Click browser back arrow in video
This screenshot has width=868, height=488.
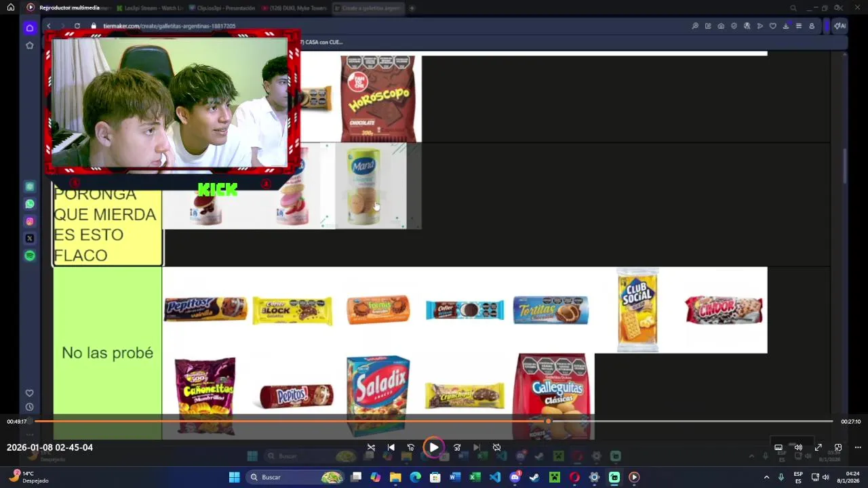click(48, 26)
